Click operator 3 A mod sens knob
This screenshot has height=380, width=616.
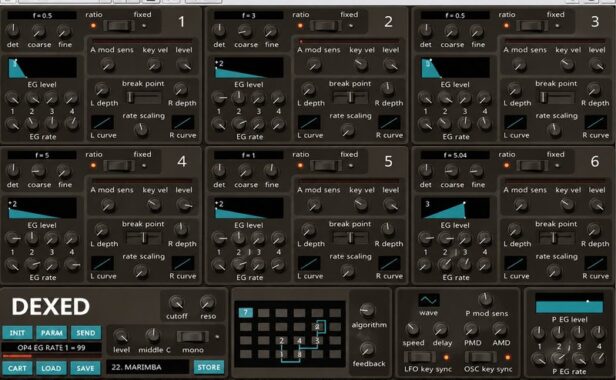519,64
